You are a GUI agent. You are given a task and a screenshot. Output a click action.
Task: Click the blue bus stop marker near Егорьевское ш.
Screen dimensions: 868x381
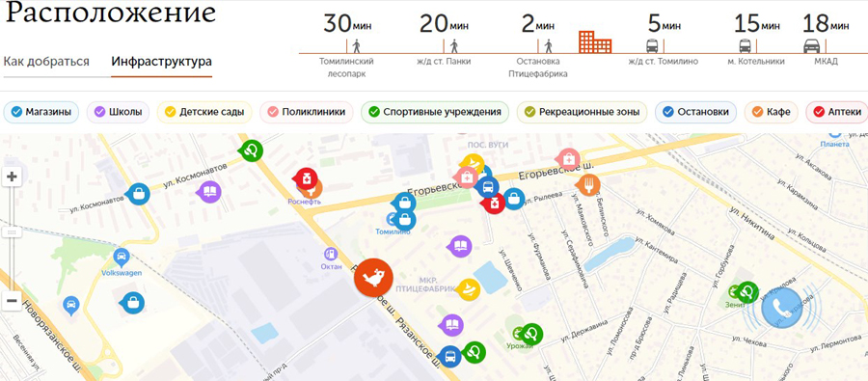[487, 187]
